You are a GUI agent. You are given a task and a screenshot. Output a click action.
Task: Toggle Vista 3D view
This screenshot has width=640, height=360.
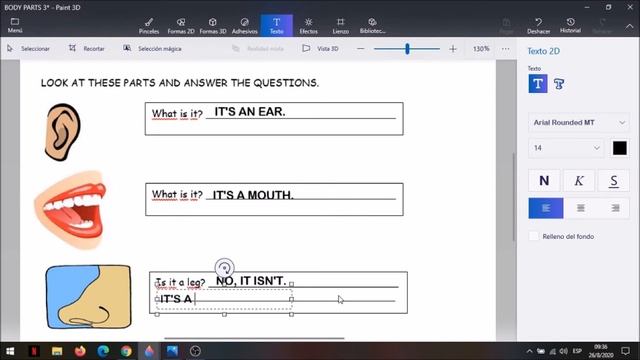click(320, 49)
